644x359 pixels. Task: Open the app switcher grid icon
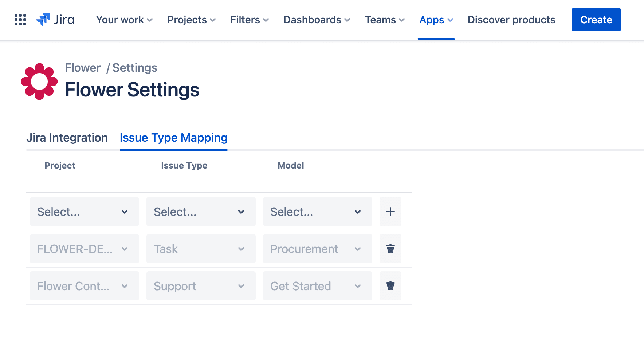(x=20, y=20)
